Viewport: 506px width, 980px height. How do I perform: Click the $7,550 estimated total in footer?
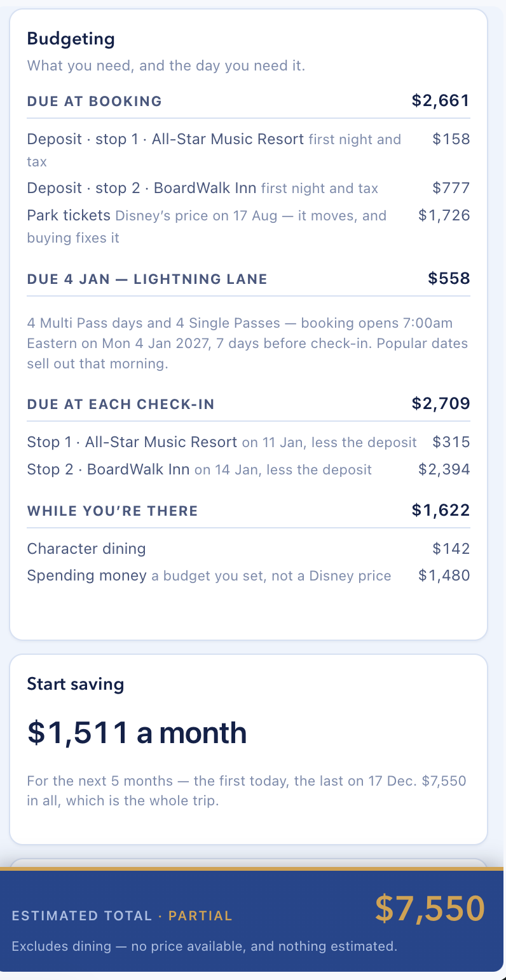click(x=430, y=908)
